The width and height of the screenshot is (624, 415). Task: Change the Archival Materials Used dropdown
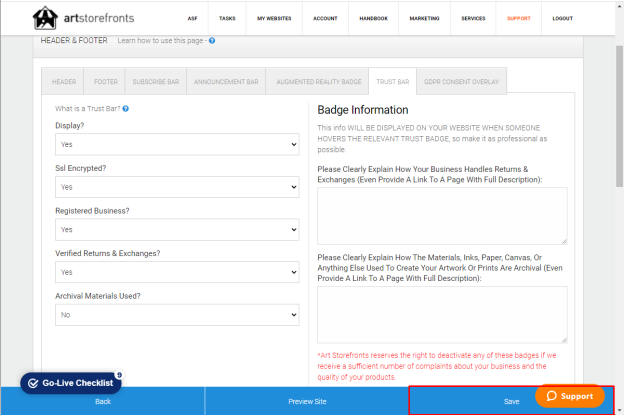[177, 315]
